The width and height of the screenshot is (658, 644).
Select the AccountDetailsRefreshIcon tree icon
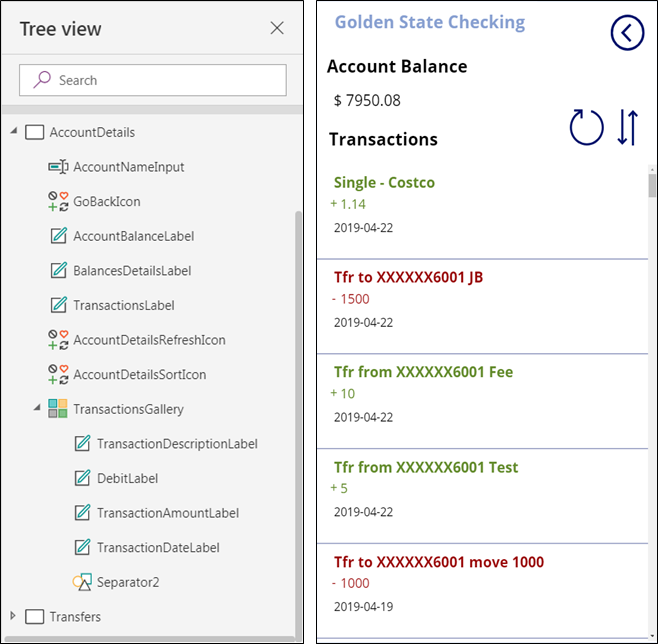coord(58,340)
